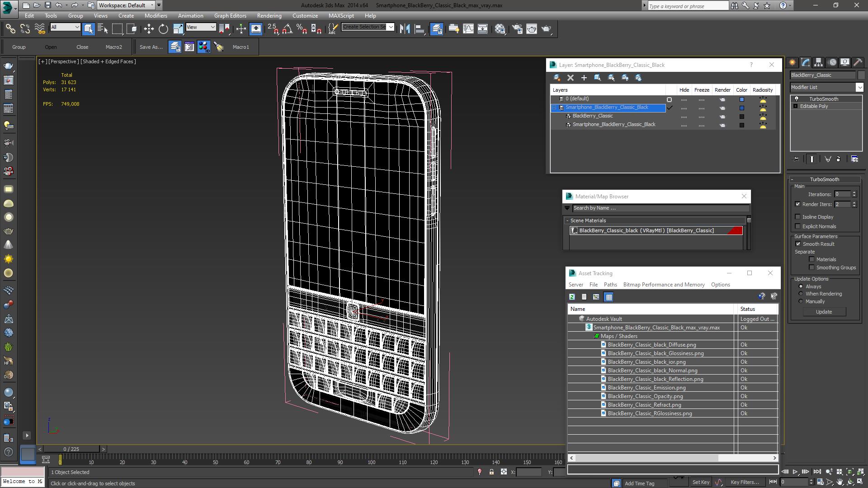Switch Asset Tracking to table view icon
The width and height of the screenshot is (868, 488).
tap(609, 297)
